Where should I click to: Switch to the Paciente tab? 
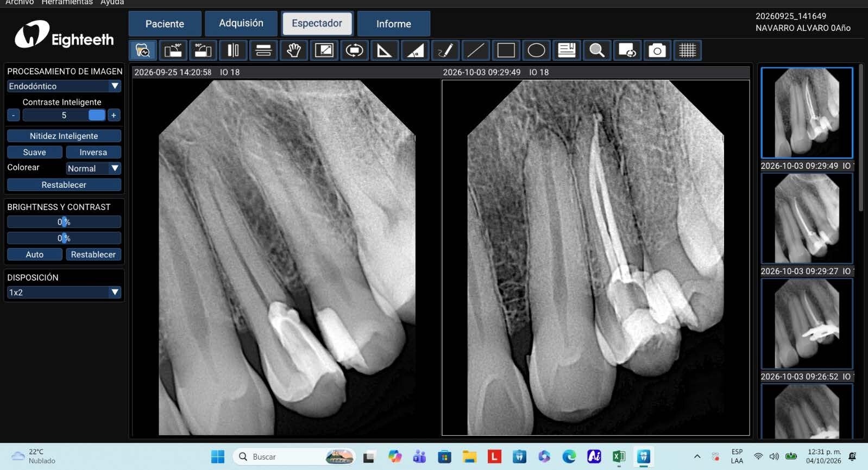pos(165,24)
